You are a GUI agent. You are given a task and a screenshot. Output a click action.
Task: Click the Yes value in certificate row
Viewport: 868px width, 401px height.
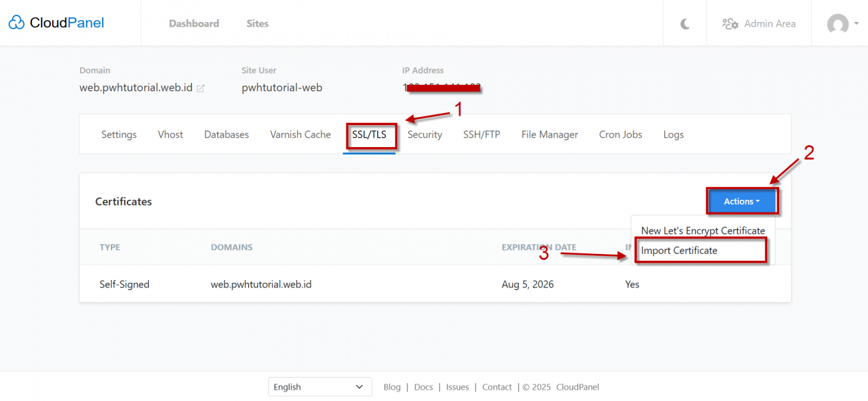(632, 284)
